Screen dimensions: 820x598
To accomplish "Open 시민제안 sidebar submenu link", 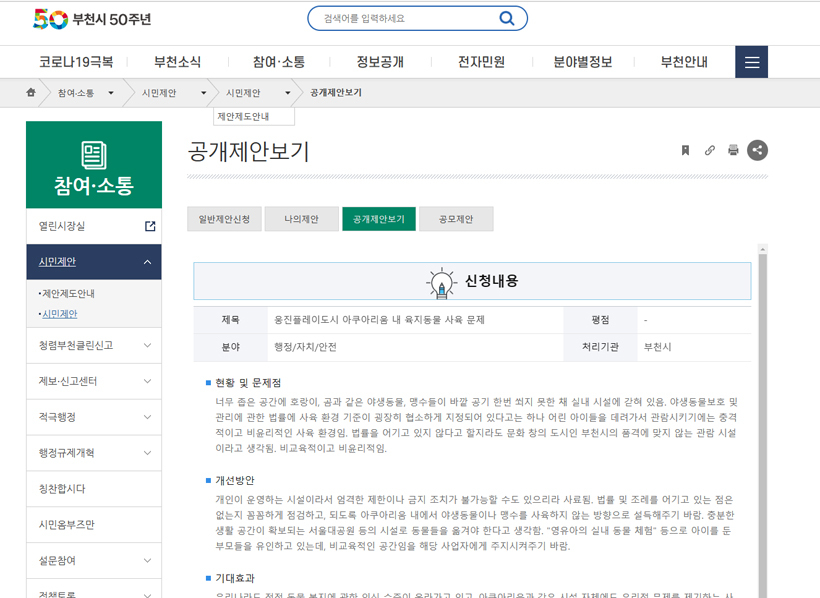I will (x=60, y=314).
